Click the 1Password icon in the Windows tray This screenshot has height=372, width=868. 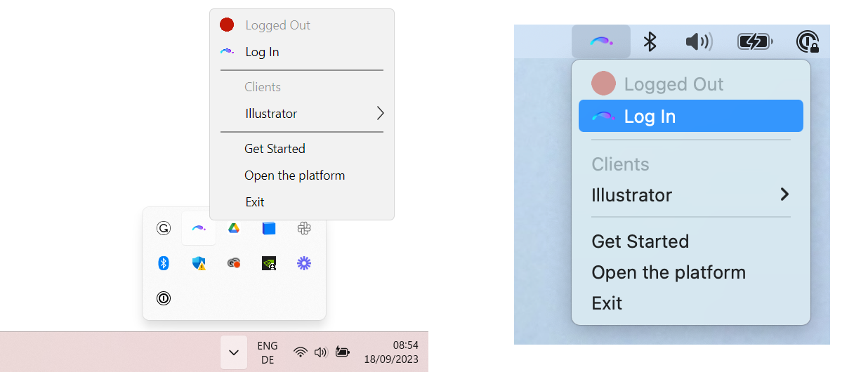point(164,298)
